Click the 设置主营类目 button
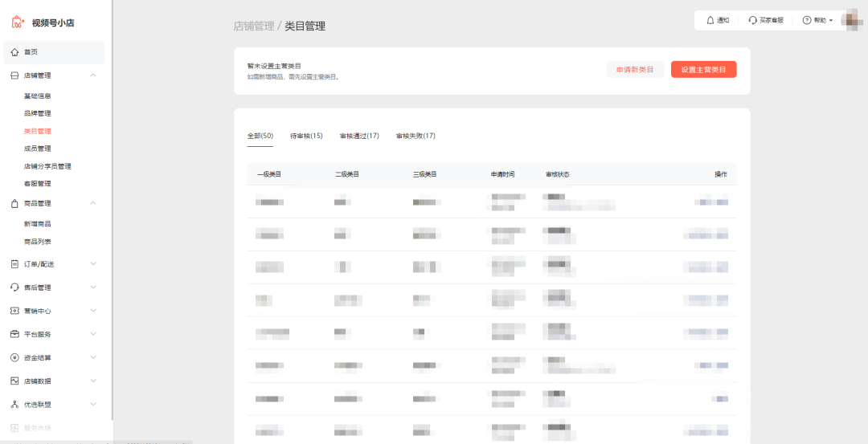This screenshot has width=868, height=444. coord(703,69)
